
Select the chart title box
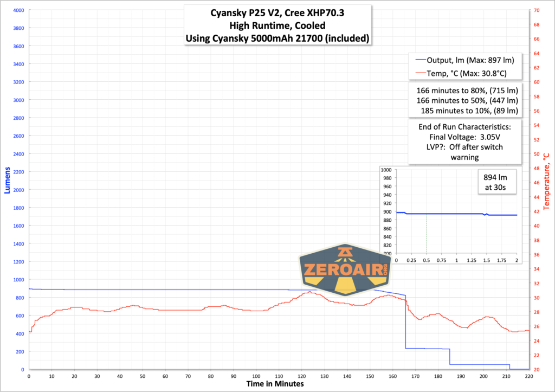(x=277, y=25)
